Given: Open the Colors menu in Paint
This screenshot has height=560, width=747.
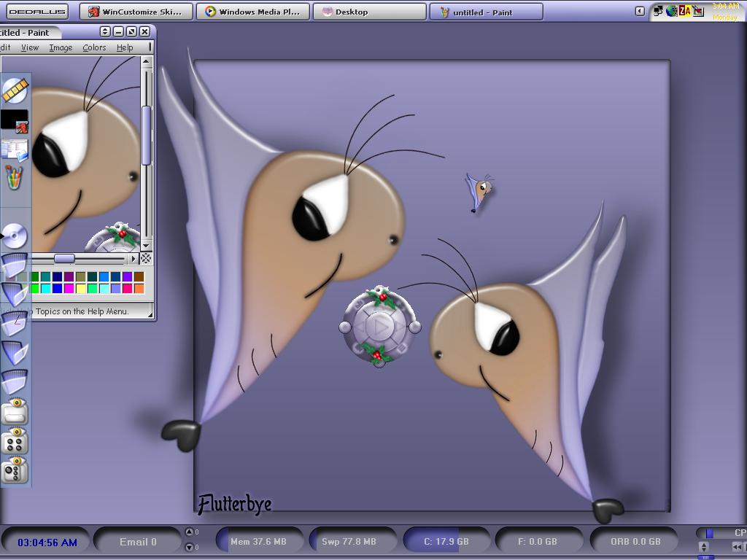Looking at the screenshot, I should 94,47.
